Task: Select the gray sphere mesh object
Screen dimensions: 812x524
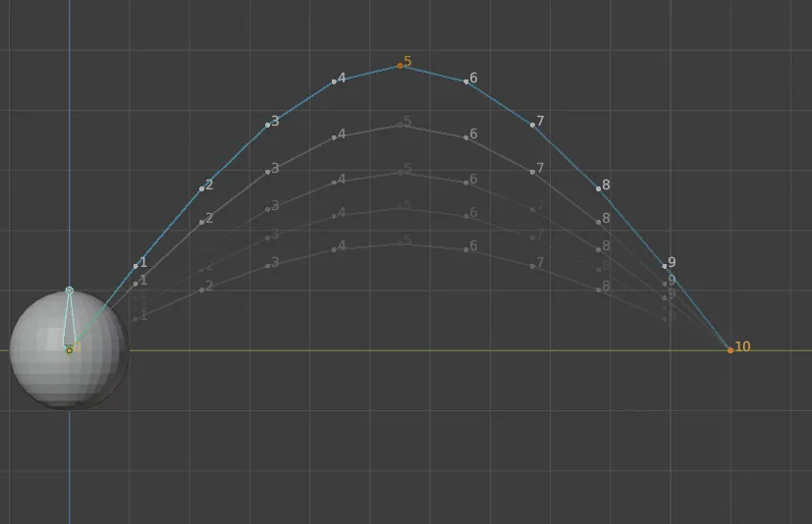Action: tap(69, 350)
